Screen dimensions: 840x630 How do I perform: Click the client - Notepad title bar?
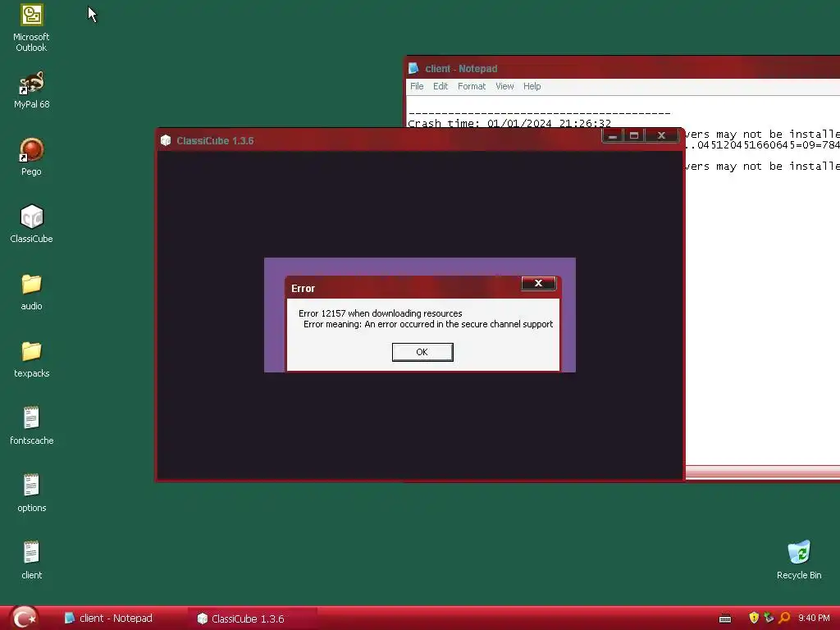(623, 68)
